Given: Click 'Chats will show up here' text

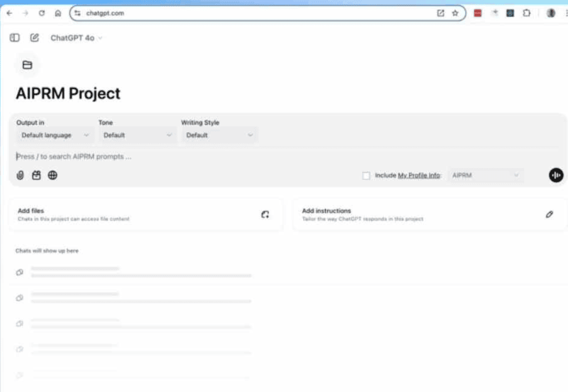Looking at the screenshot, I should (47, 251).
